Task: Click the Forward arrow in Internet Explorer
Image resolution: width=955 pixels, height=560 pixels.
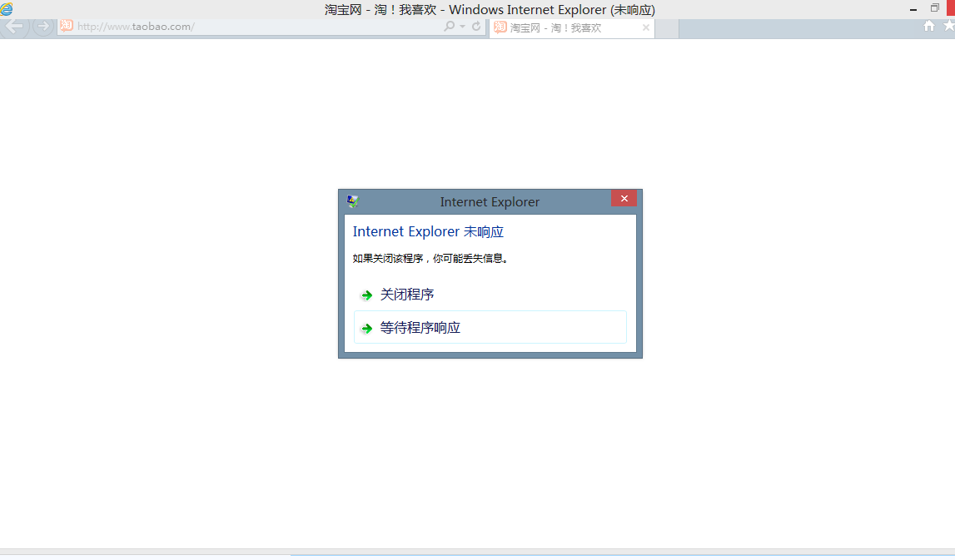Action: (43, 26)
